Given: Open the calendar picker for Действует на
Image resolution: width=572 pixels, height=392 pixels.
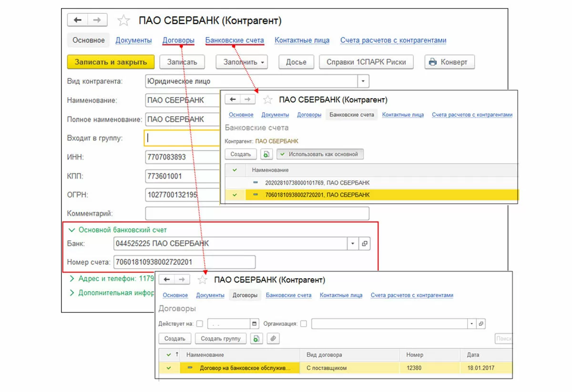Looking at the screenshot, I should coord(255,324).
